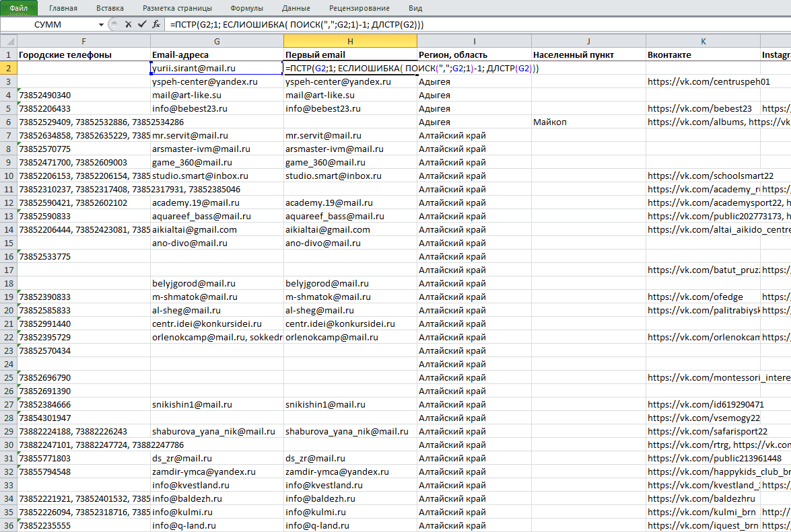Confirm formula with checkmark icon
The width and height of the screenshot is (791, 532).
click(142, 24)
